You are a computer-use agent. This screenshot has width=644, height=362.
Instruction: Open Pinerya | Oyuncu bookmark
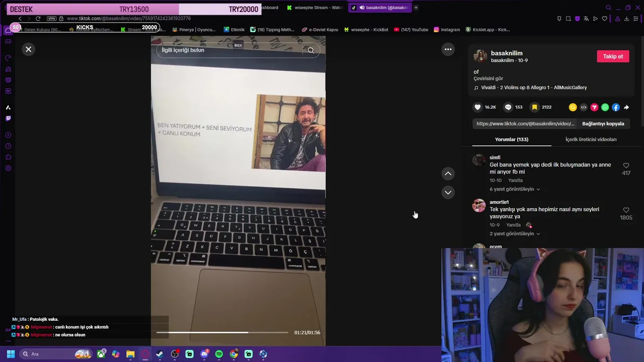(x=194, y=30)
